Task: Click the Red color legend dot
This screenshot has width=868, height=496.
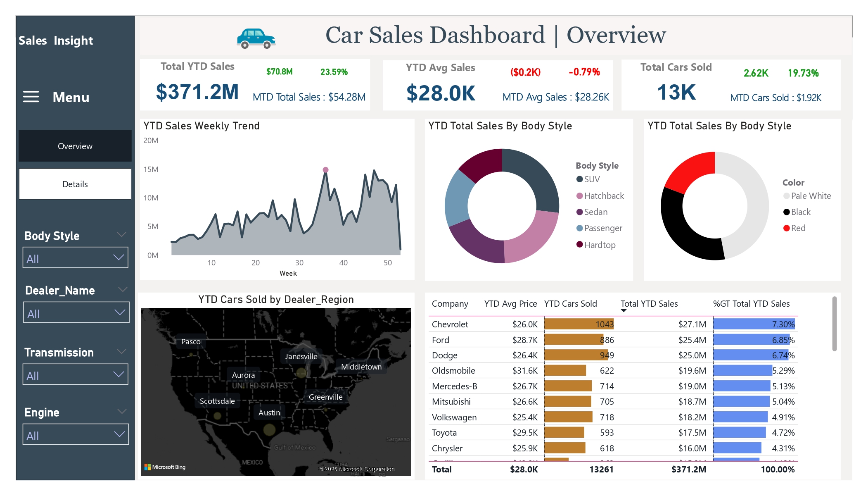Action: tap(786, 228)
